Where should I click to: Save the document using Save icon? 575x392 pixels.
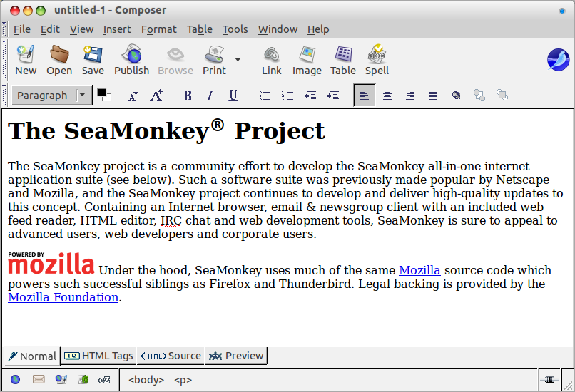(x=93, y=60)
